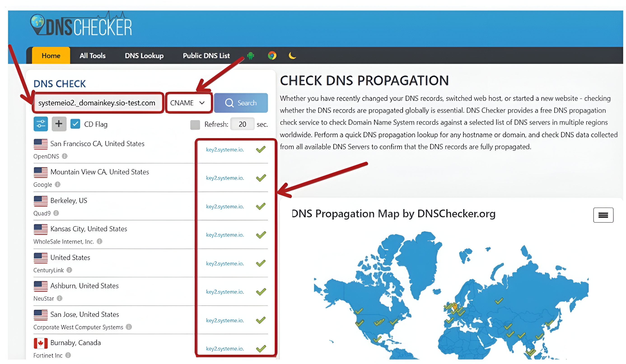Open Public DNS List page
The image size is (626, 364).
point(206,55)
